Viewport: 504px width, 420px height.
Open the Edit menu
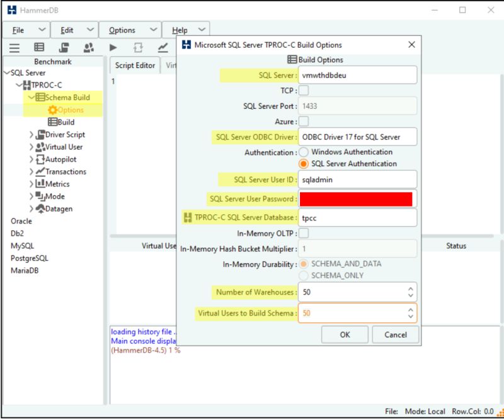pos(74,30)
